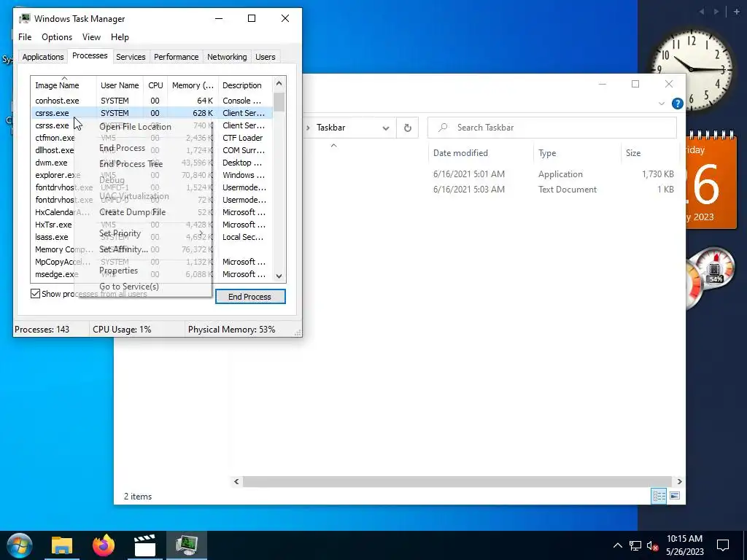Sort processes by Memory column
This screenshot has height=560, width=747.
pos(193,85)
